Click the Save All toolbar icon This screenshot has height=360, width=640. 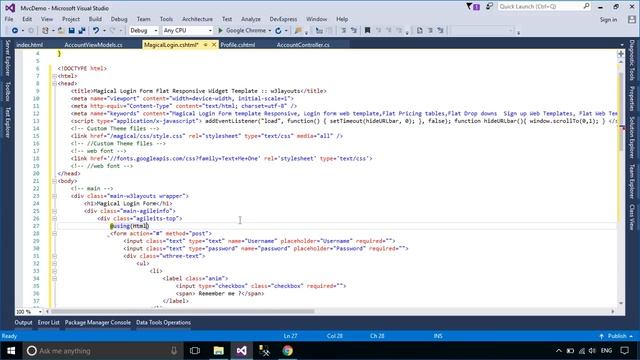click(82, 31)
